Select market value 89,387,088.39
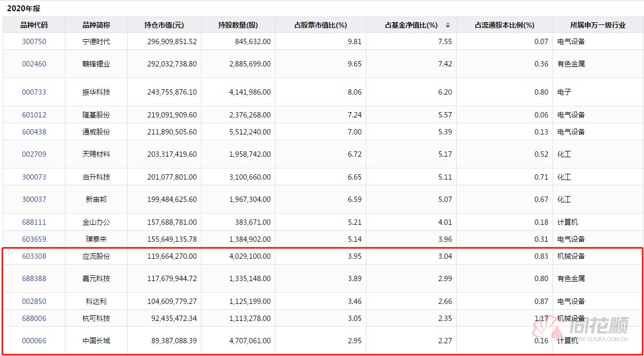Screen dimensions: 644x356 point(174,341)
